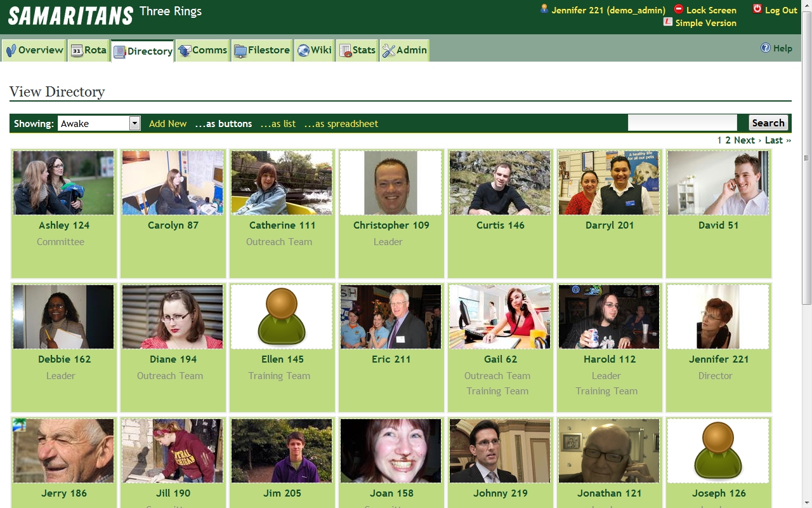This screenshot has width=812, height=508.
Task: Open Ashley 124's photo
Action: tap(63, 183)
